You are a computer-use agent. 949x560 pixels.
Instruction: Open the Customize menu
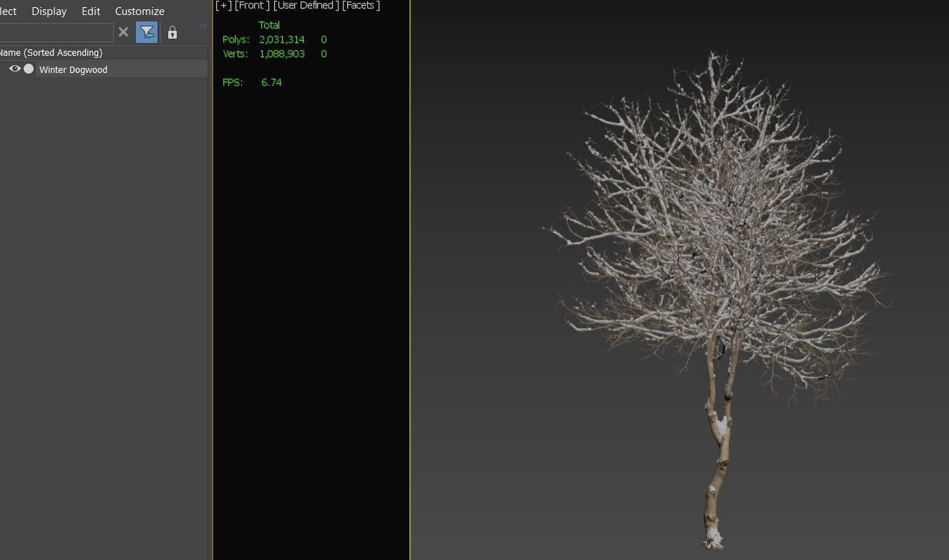point(140,11)
